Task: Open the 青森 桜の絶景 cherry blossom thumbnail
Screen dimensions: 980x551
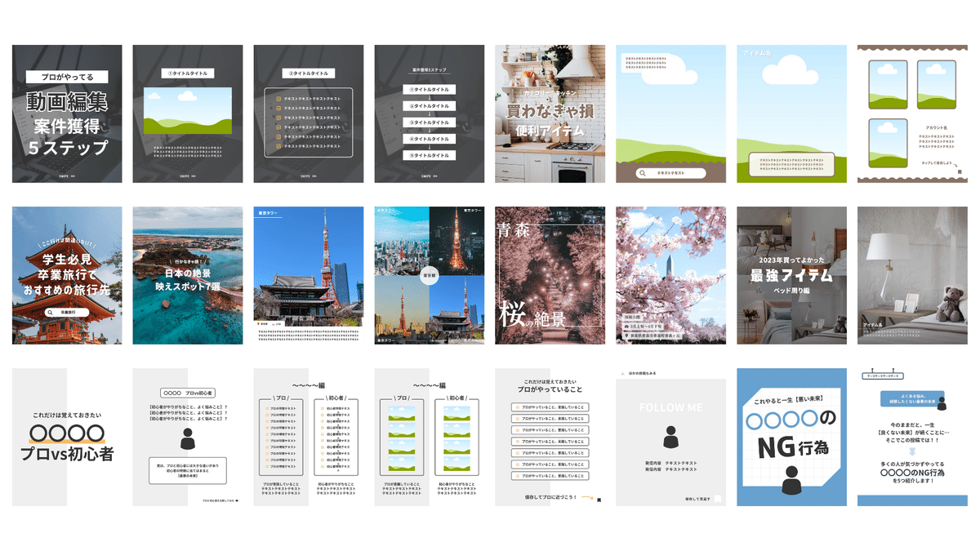Action: (550, 275)
